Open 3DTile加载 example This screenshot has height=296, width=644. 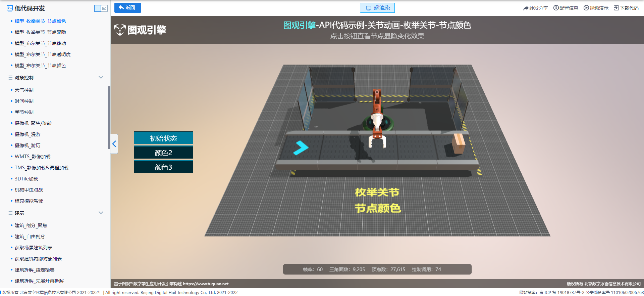(26, 179)
